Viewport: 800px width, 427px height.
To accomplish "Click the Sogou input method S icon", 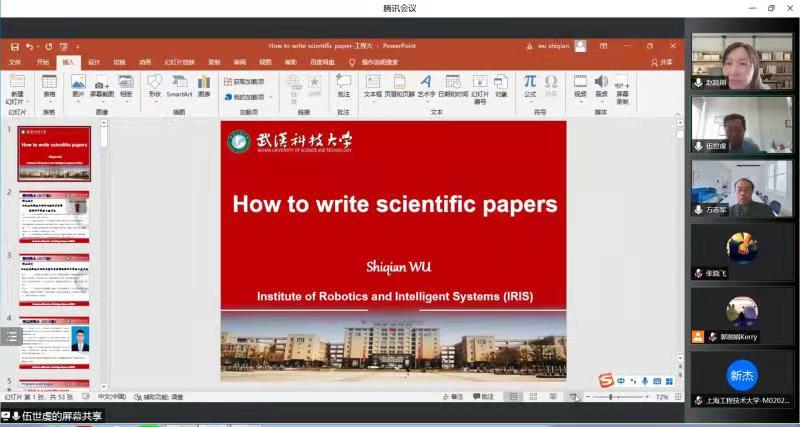I will click(x=605, y=381).
